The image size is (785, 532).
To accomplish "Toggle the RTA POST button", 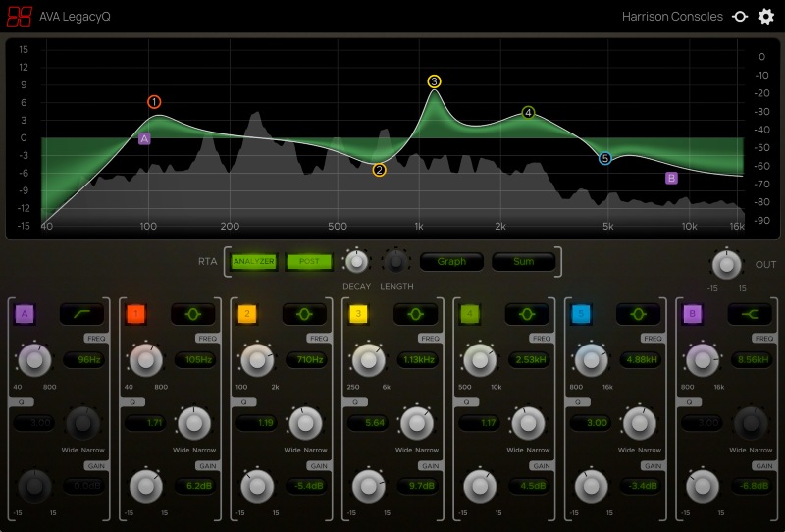I will coord(308,262).
